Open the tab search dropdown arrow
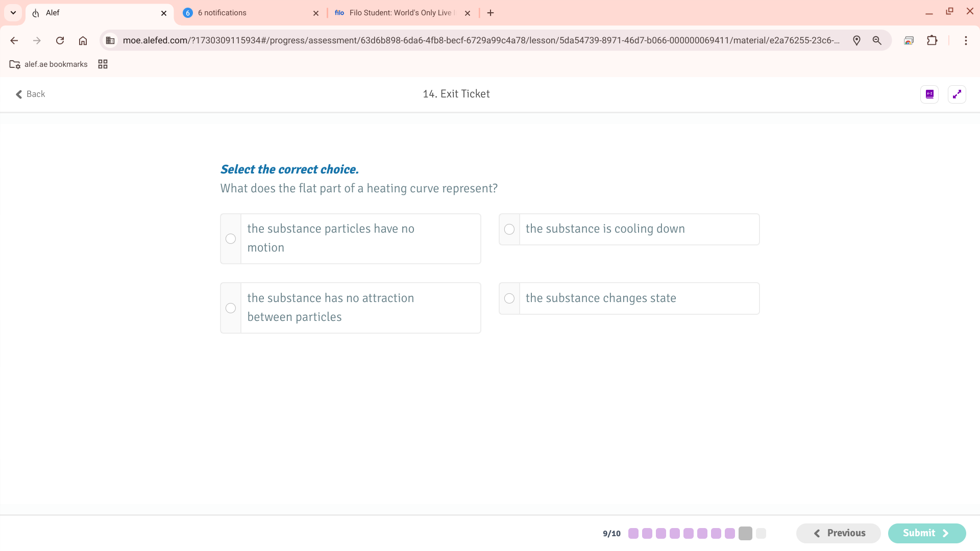 pyautogui.click(x=13, y=13)
